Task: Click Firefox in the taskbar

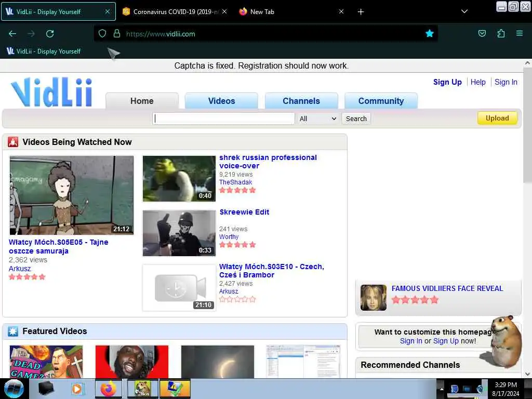Action: (109, 389)
